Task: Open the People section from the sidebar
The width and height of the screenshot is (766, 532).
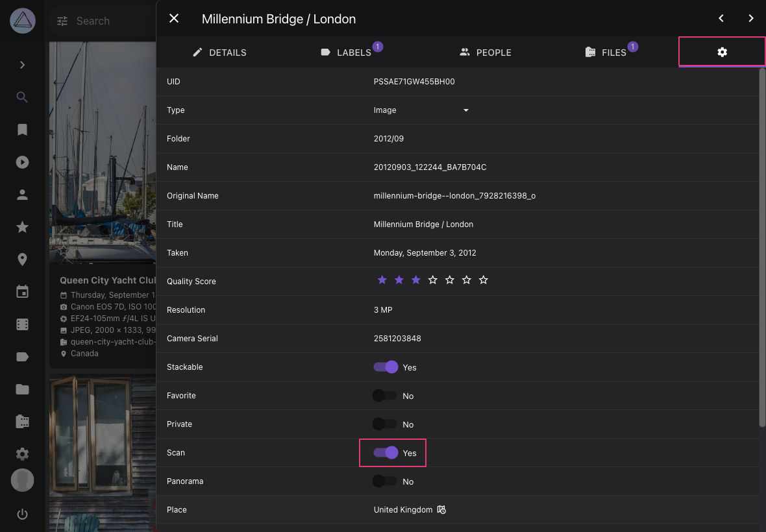Action: tap(22, 194)
